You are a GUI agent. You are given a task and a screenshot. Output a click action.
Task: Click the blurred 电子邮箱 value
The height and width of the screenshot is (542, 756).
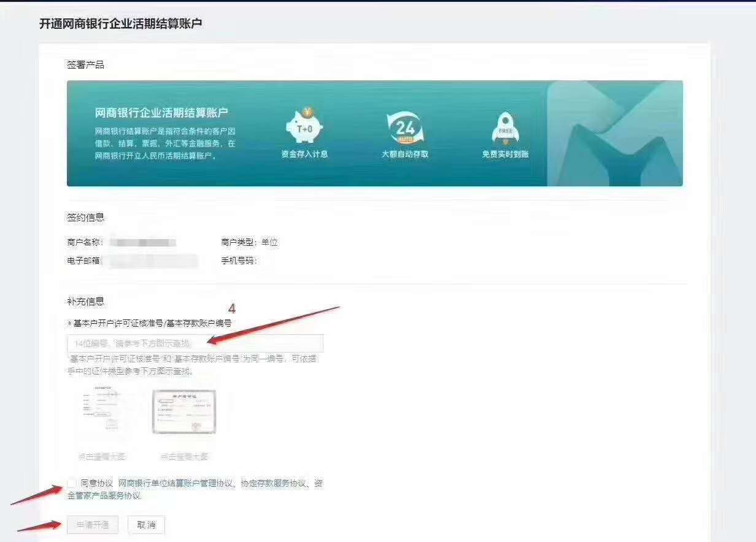(151, 261)
